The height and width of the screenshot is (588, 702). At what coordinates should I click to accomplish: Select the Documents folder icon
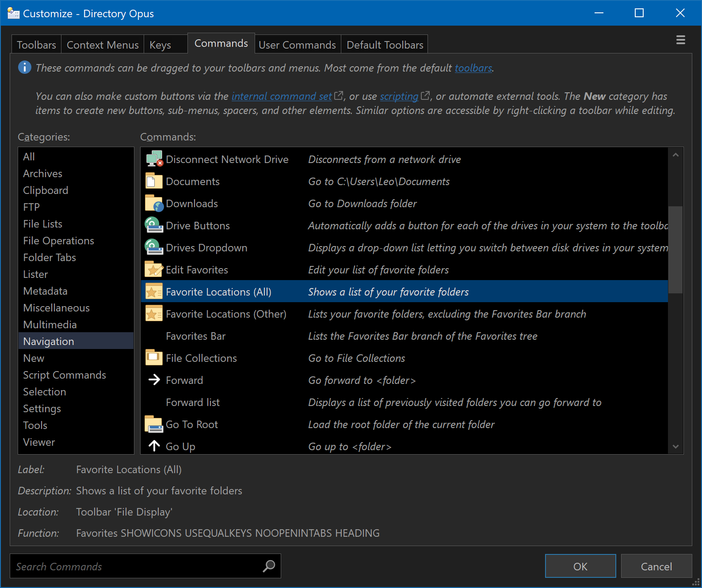coord(154,181)
